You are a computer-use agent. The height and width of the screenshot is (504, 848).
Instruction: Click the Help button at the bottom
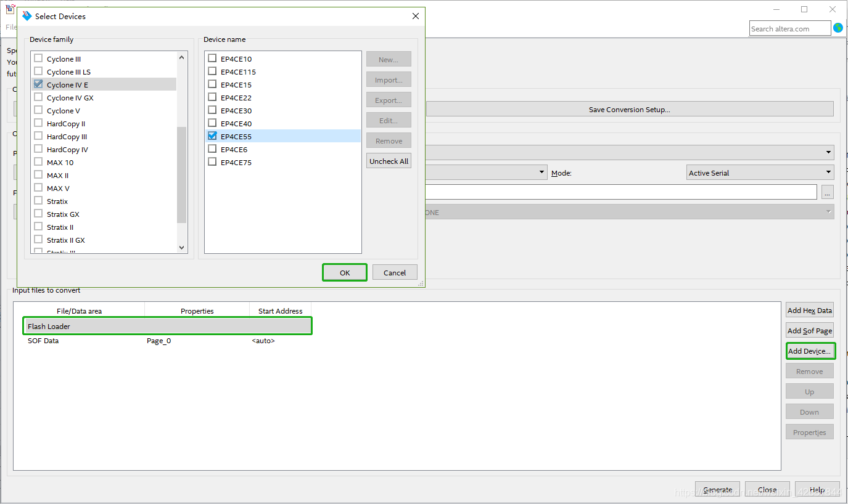817,489
